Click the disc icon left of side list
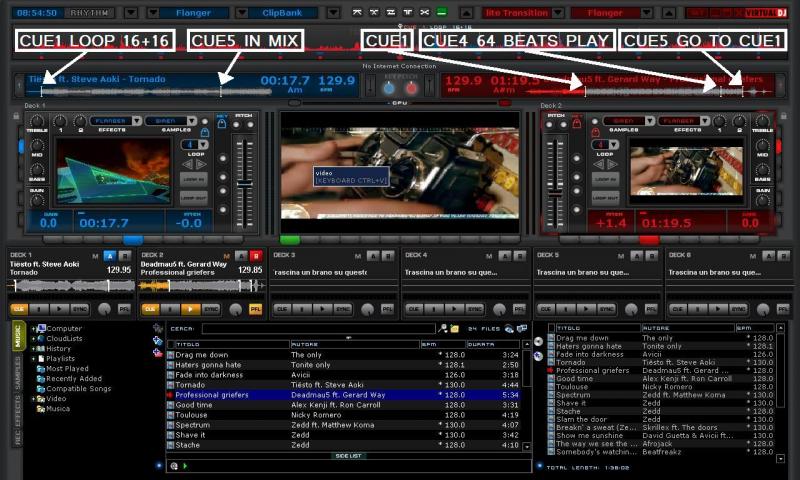 [538, 341]
